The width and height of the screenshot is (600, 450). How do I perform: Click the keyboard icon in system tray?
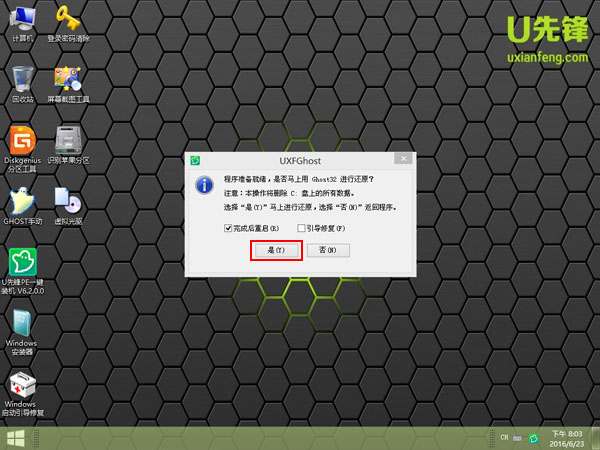click(517, 438)
